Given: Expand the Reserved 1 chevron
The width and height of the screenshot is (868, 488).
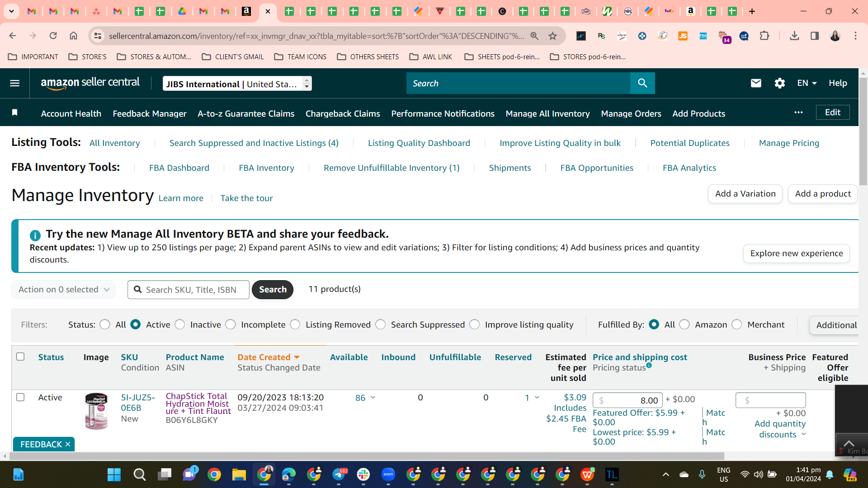Looking at the screenshot, I should click(537, 398).
